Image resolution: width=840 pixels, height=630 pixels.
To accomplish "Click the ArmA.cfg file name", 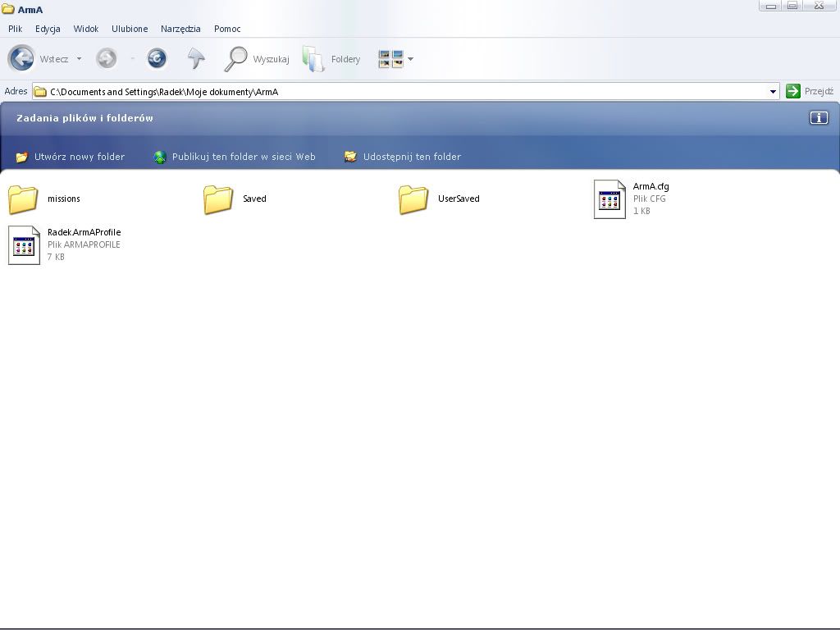I will (651, 186).
